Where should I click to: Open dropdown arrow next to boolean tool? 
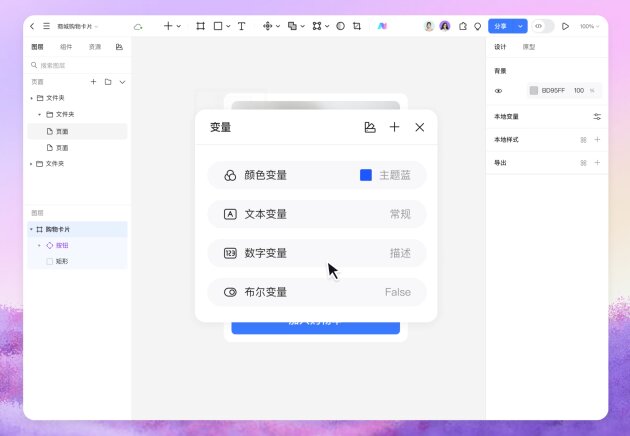pyautogui.click(x=303, y=27)
